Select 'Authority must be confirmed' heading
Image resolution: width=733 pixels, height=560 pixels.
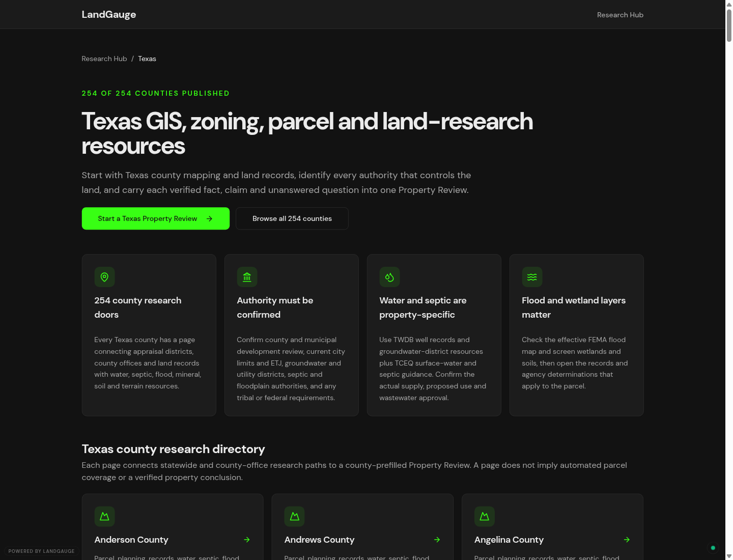click(x=275, y=307)
